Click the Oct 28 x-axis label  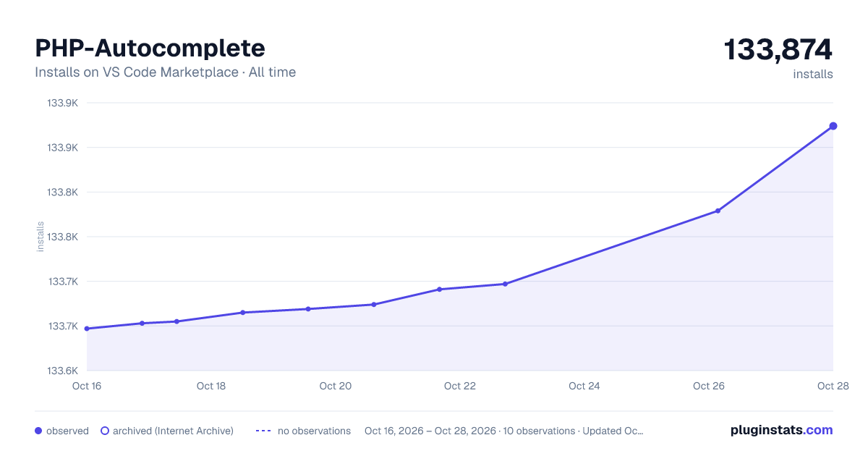pyautogui.click(x=832, y=386)
